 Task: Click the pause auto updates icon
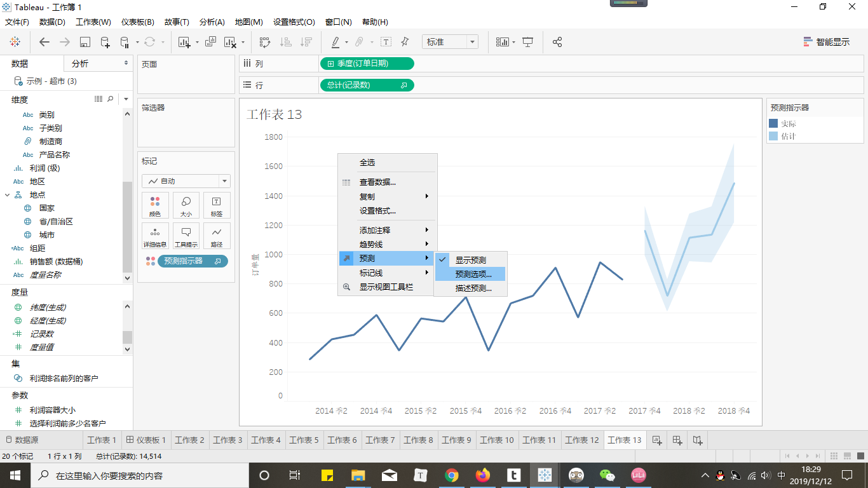pos(125,42)
